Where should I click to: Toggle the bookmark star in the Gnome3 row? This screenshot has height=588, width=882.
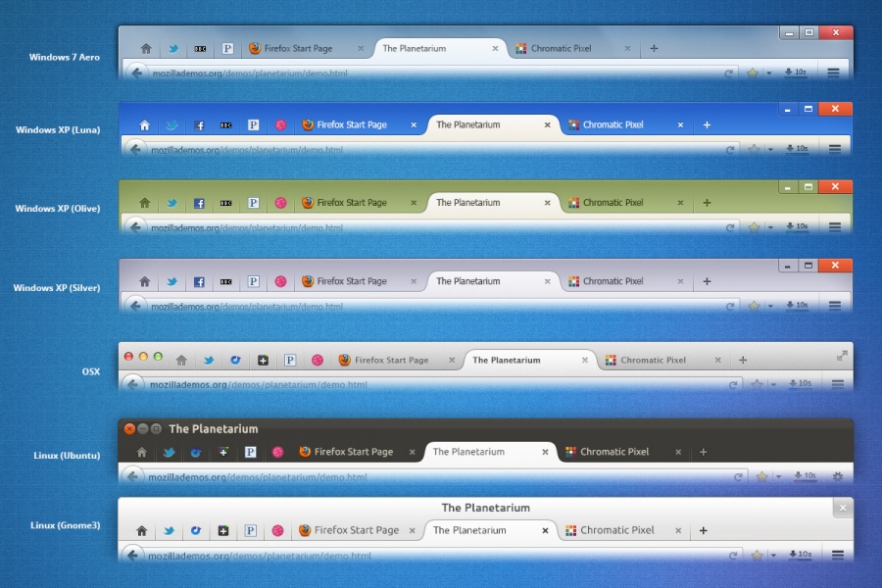click(757, 556)
